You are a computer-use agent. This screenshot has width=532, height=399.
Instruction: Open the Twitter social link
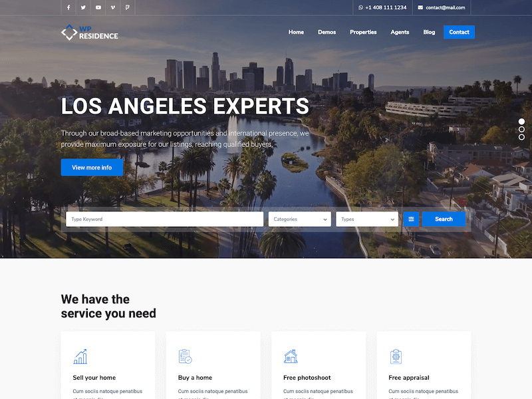click(x=83, y=7)
